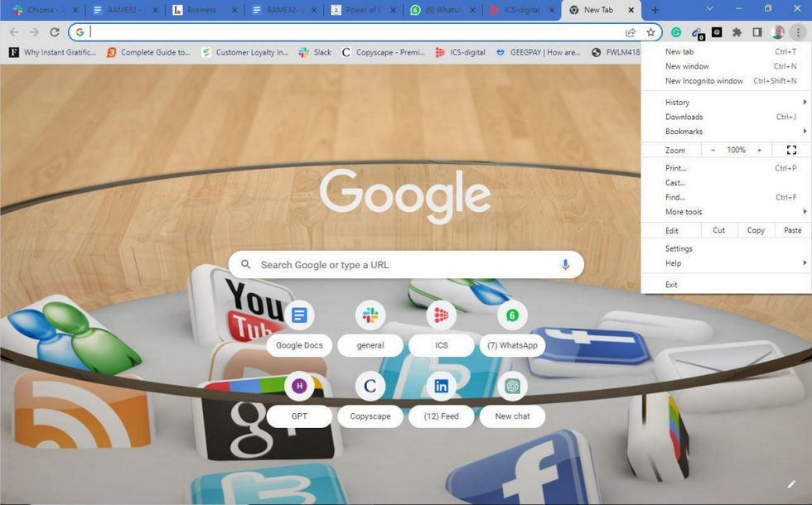Open the Why Instant Gratific... bookmark

point(52,52)
